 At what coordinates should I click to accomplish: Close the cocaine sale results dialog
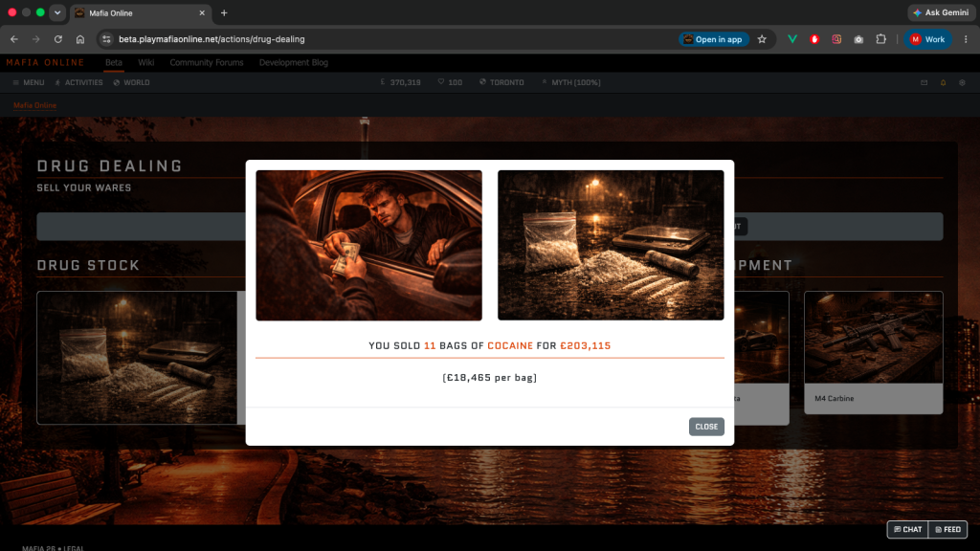pos(706,427)
